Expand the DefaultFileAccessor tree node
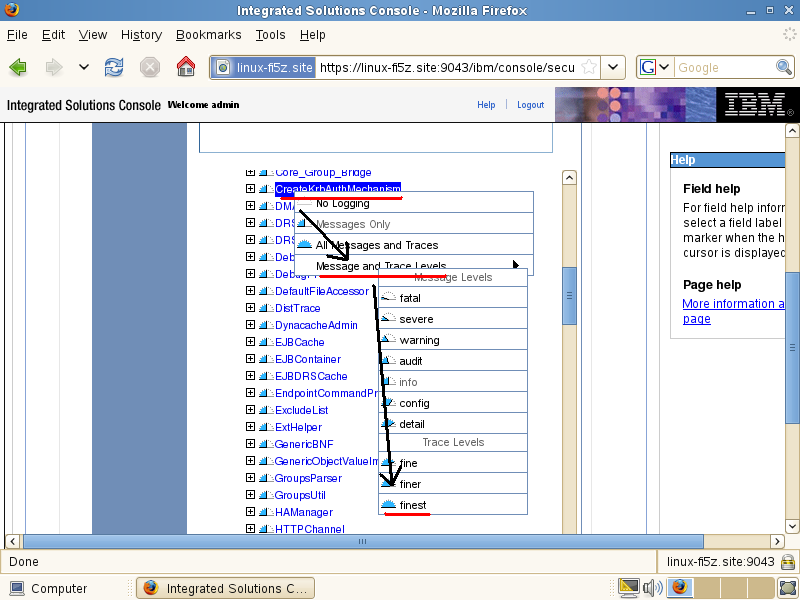 pyautogui.click(x=250, y=290)
